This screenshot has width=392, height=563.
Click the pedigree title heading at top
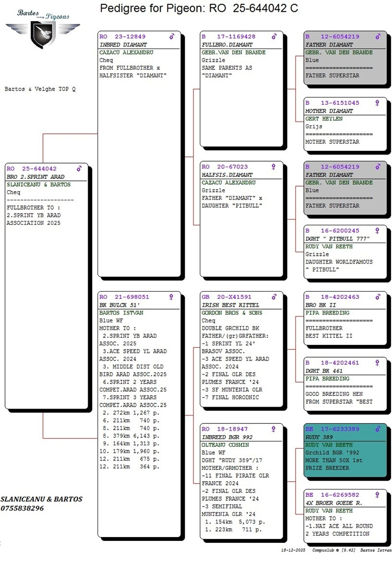coord(198,9)
